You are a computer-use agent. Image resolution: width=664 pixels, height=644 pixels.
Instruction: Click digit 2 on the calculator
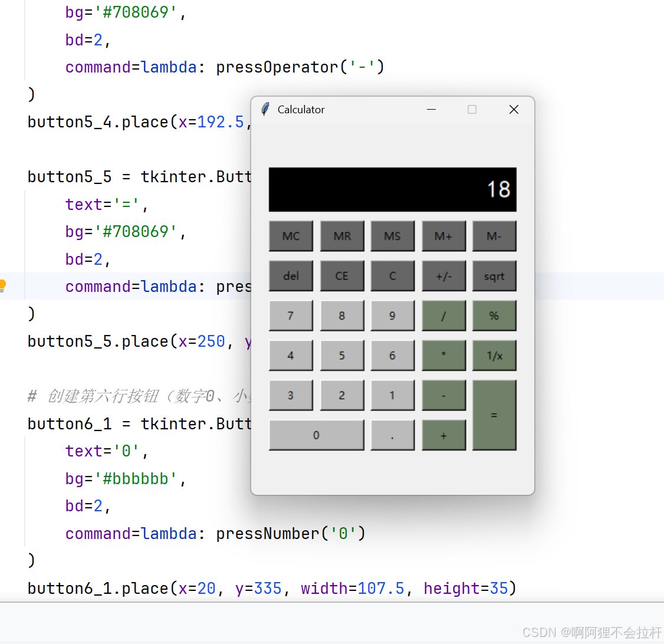click(342, 396)
